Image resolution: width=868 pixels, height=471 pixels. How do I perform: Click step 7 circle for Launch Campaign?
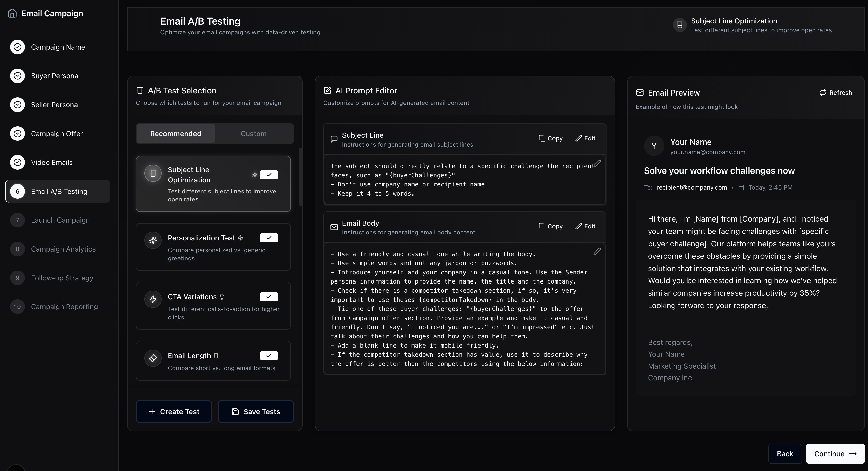click(x=18, y=220)
